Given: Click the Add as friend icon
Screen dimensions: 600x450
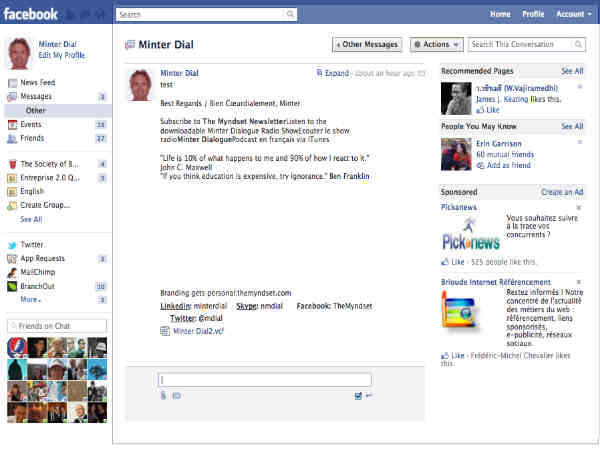Looking at the screenshot, I should click(480, 166).
